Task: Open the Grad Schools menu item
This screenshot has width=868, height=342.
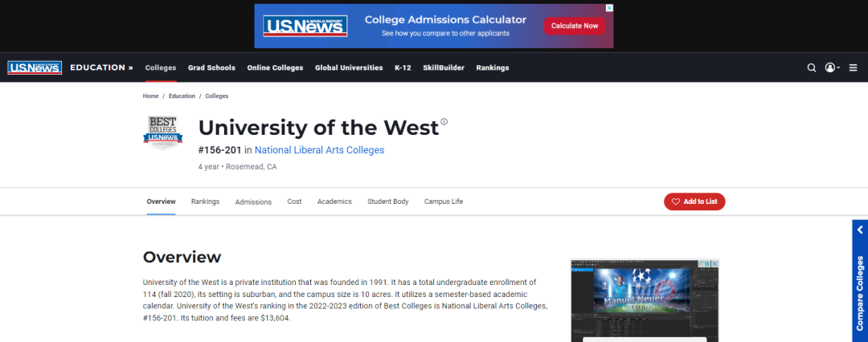Action: click(x=211, y=68)
